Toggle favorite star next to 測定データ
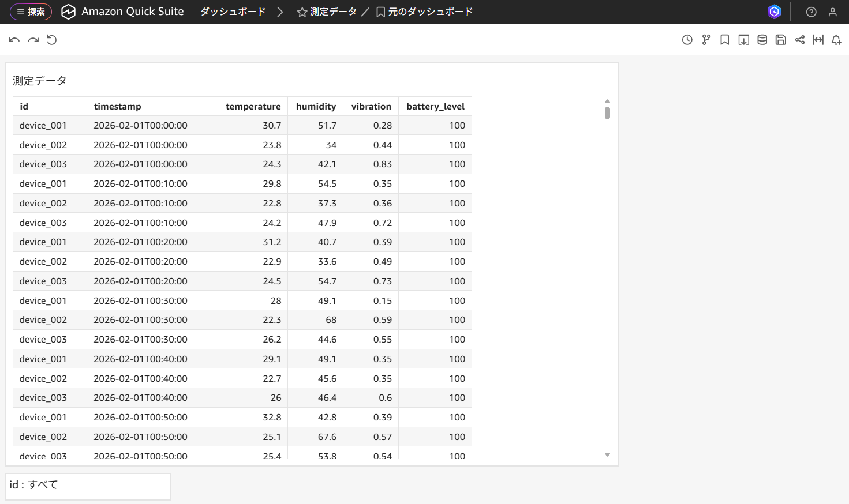Image resolution: width=849 pixels, height=504 pixels. click(x=302, y=12)
